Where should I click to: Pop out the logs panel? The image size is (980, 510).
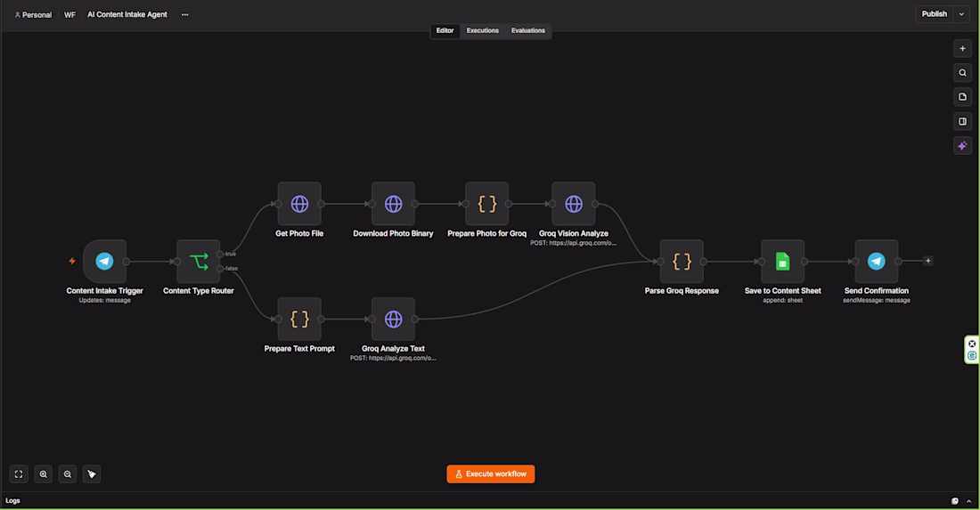[x=954, y=500]
